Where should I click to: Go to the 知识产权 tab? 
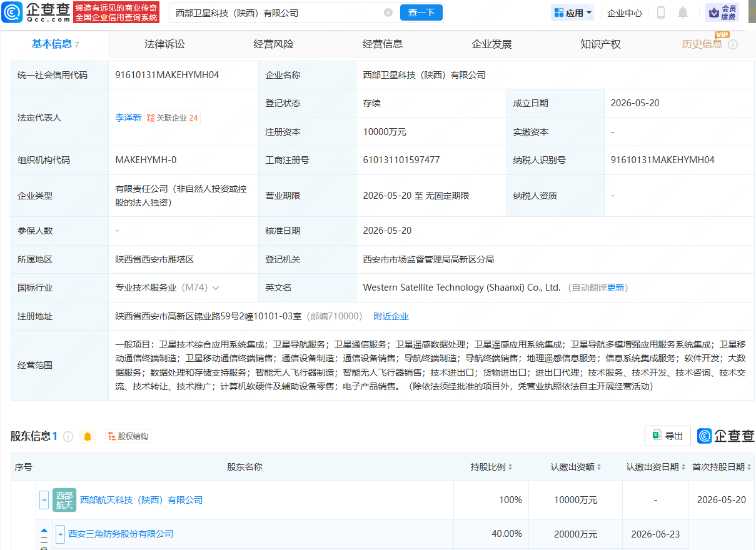(600, 44)
